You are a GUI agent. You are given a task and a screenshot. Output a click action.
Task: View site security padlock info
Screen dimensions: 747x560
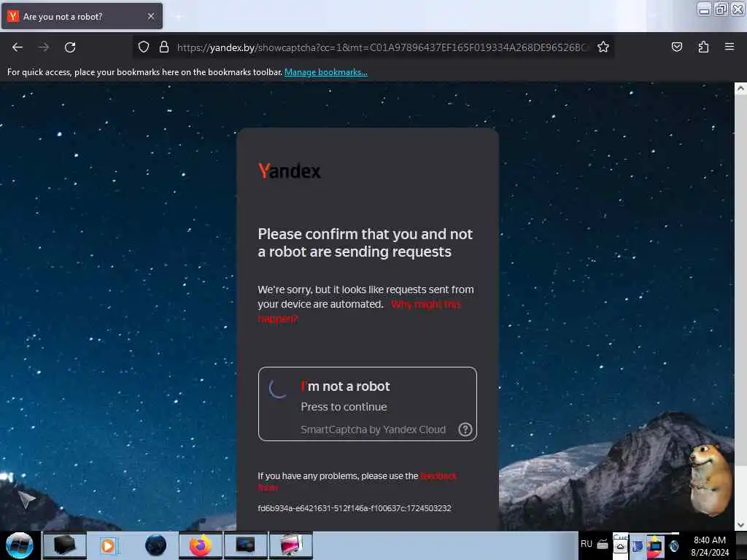(x=164, y=47)
